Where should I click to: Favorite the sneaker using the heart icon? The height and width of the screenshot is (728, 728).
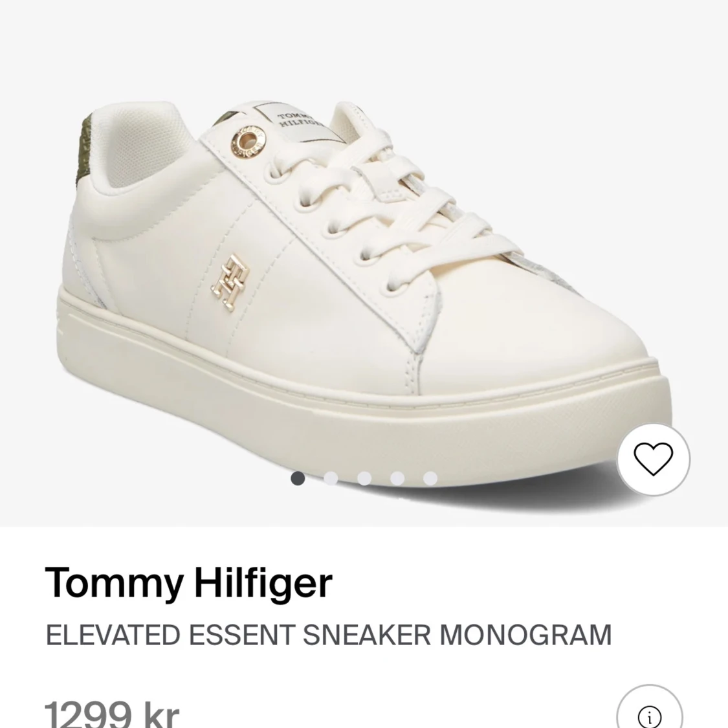[653, 458]
